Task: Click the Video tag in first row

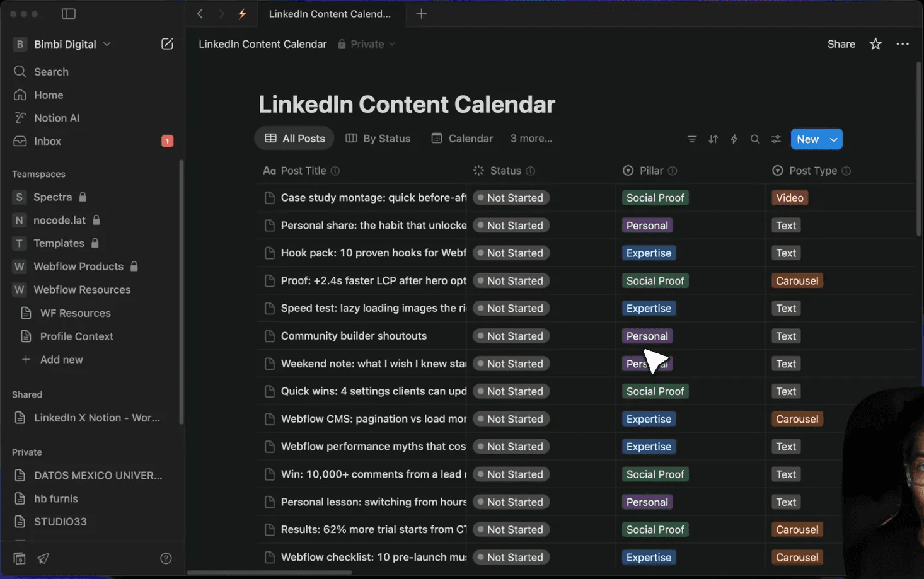Action: click(x=789, y=198)
